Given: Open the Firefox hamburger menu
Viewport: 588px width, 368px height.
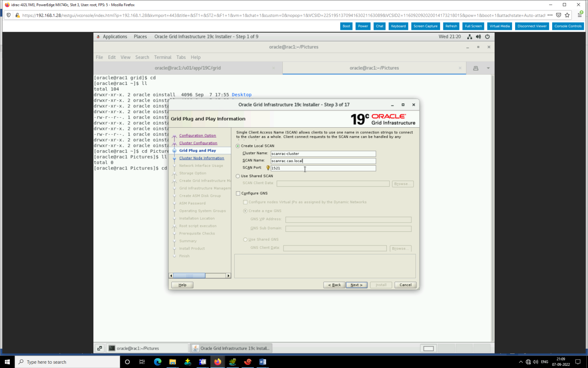Looking at the screenshot, I should tap(580, 15).
